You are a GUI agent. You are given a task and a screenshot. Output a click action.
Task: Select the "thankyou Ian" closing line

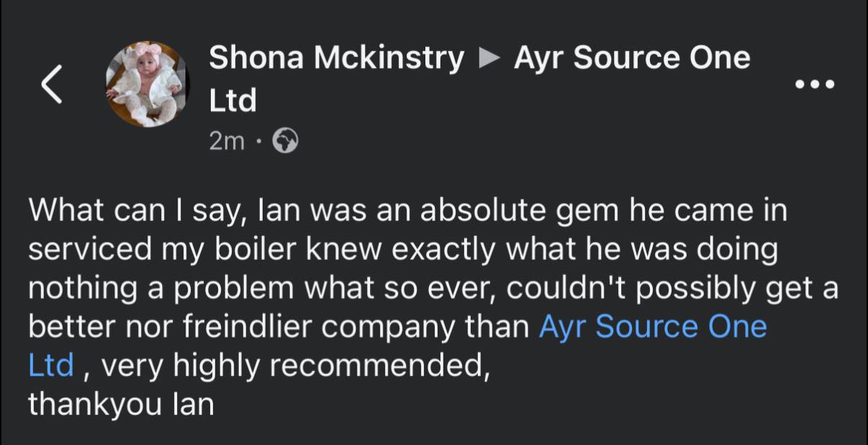click(x=121, y=404)
